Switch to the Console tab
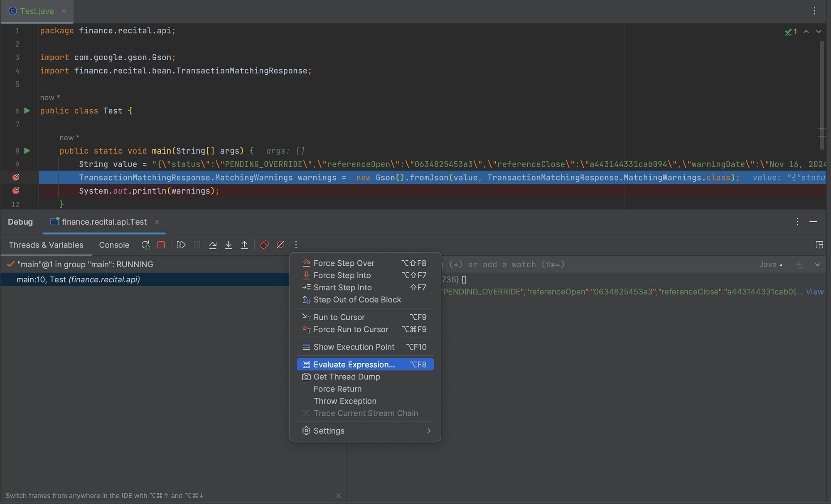Image resolution: width=831 pixels, height=504 pixels. 114,245
